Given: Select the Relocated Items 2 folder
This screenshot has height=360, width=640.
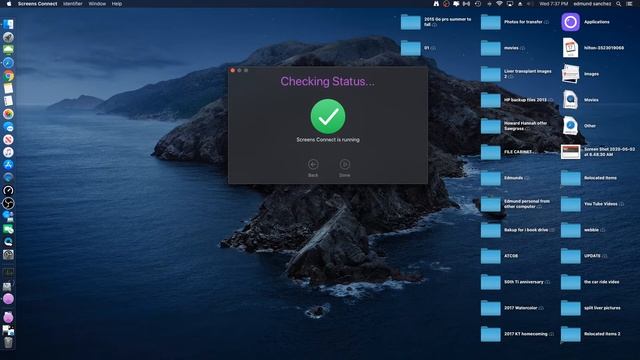Looking at the screenshot, I should tap(571, 334).
